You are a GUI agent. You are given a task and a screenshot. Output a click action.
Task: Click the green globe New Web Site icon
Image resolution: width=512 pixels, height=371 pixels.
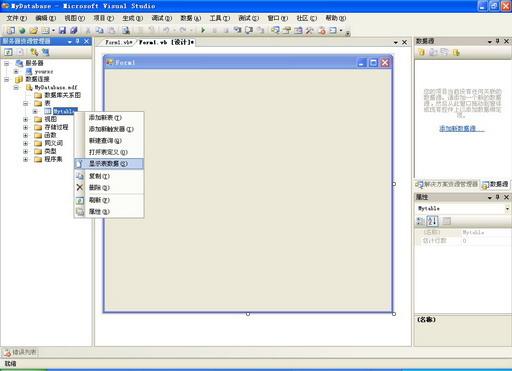(22, 30)
